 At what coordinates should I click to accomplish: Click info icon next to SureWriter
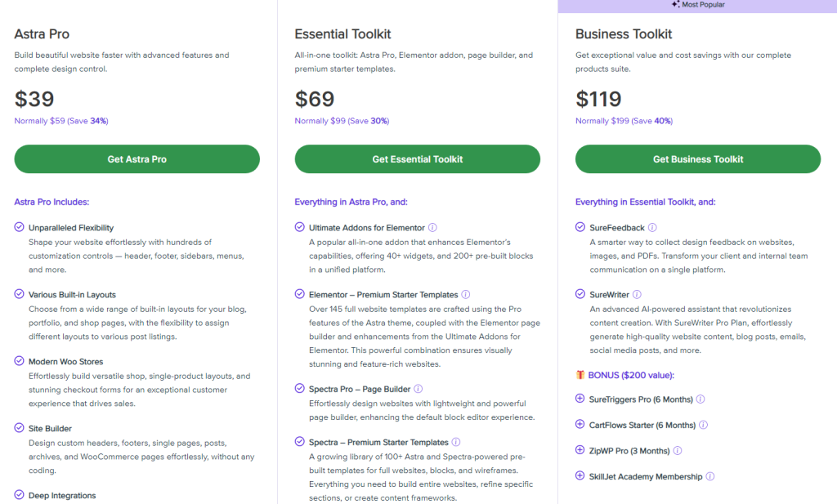point(637,295)
